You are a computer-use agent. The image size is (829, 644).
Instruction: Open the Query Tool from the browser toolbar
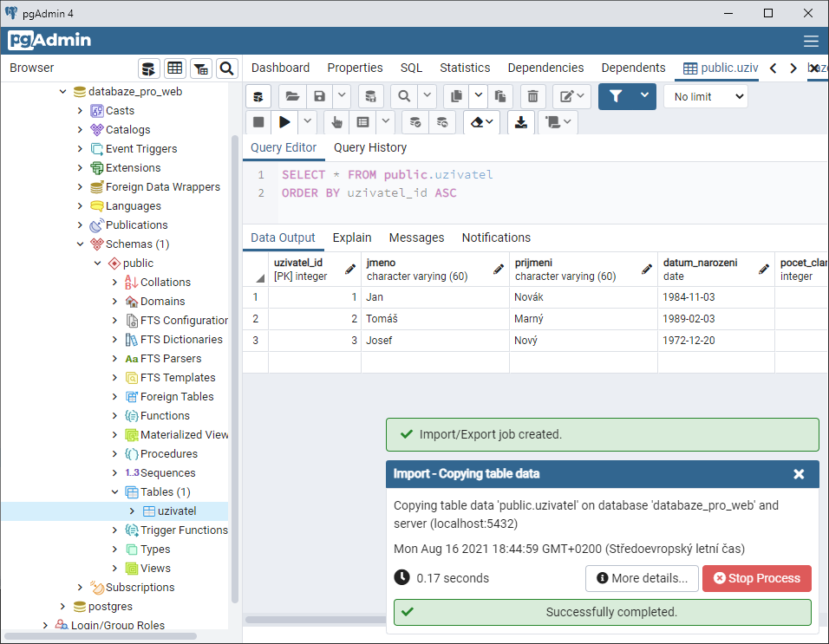pyautogui.click(x=148, y=68)
